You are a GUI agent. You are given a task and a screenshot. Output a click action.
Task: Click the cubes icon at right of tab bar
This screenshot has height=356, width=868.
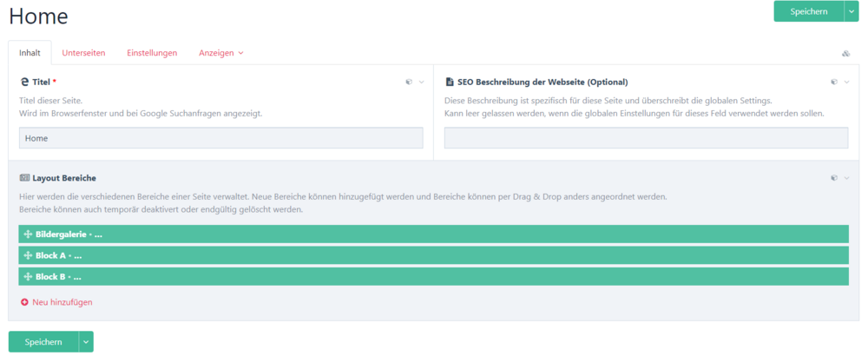pyautogui.click(x=846, y=54)
